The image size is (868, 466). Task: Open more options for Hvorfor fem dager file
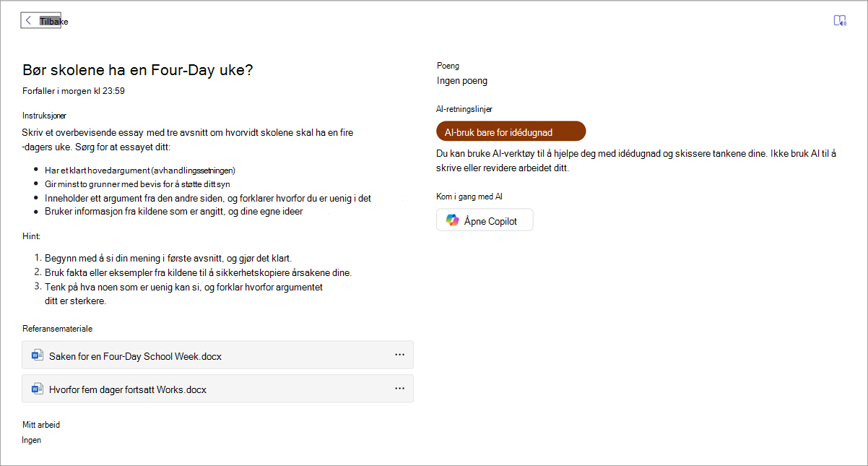point(399,389)
